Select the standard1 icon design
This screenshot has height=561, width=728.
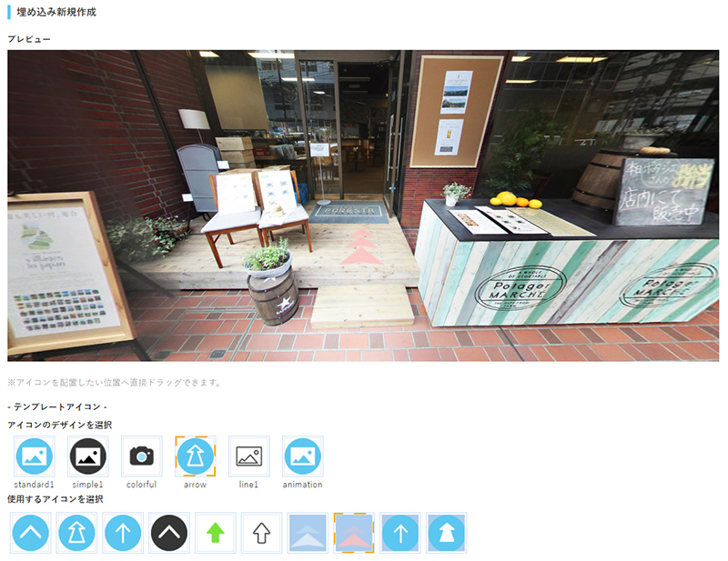(x=34, y=456)
